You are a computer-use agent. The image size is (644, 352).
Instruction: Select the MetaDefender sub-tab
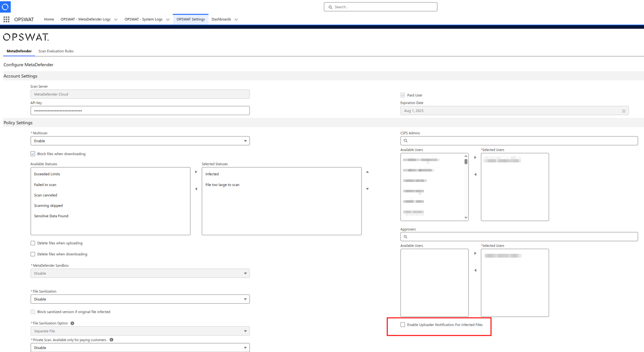tap(19, 51)
